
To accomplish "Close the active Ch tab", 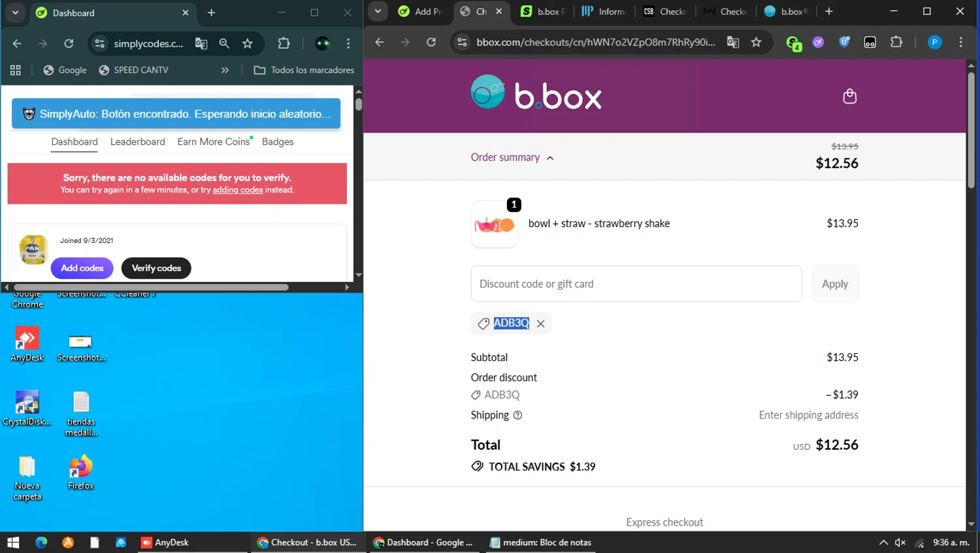I will [499, 12].
